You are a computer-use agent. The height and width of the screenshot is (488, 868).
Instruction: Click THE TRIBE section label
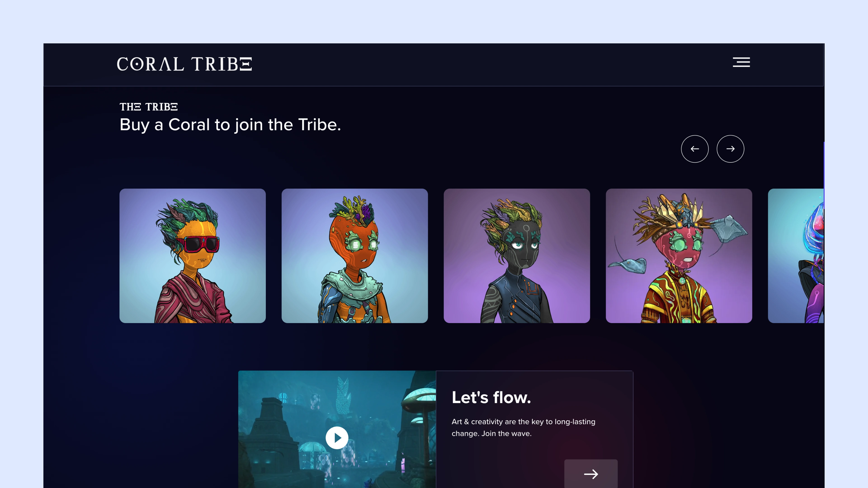click(149, 107)
